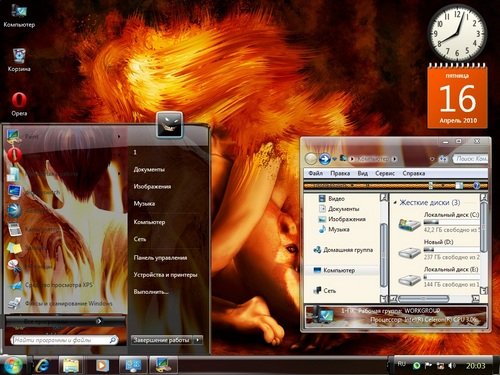Screen dimensions: 500x375
Task: Select Документы in the Explorer navigation pane
Action: coord(339,209)
